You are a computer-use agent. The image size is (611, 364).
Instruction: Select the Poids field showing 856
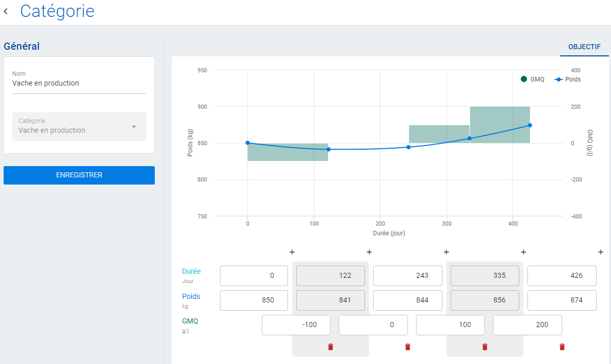tap(485, 300)
